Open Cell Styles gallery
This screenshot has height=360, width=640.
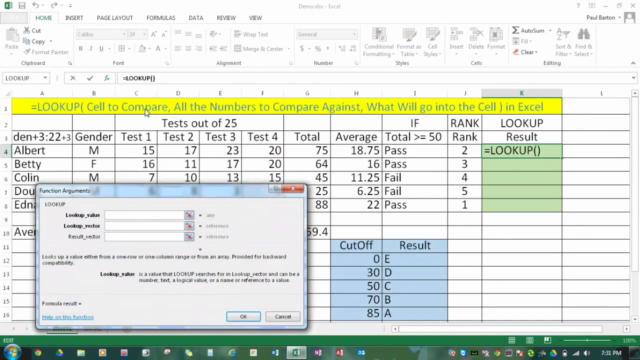click(x=432, y=42)
